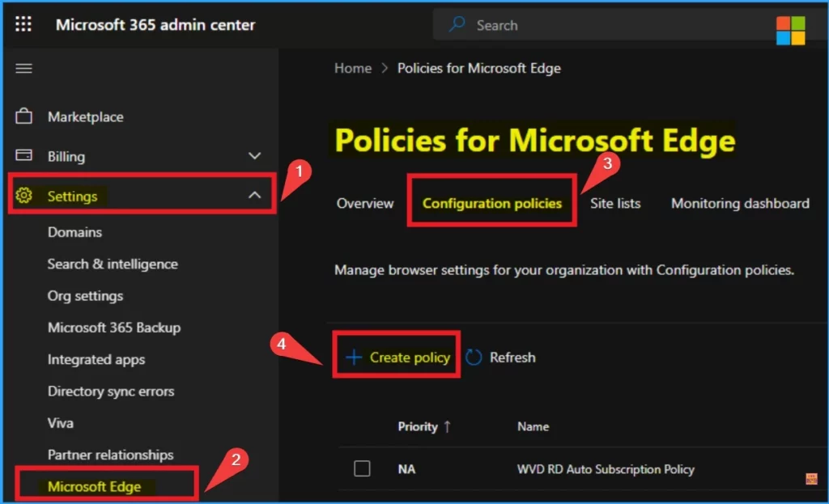Click the Settings gear icon
The width and height of the screenshot is (829, 504).
(x=23, y=196)
